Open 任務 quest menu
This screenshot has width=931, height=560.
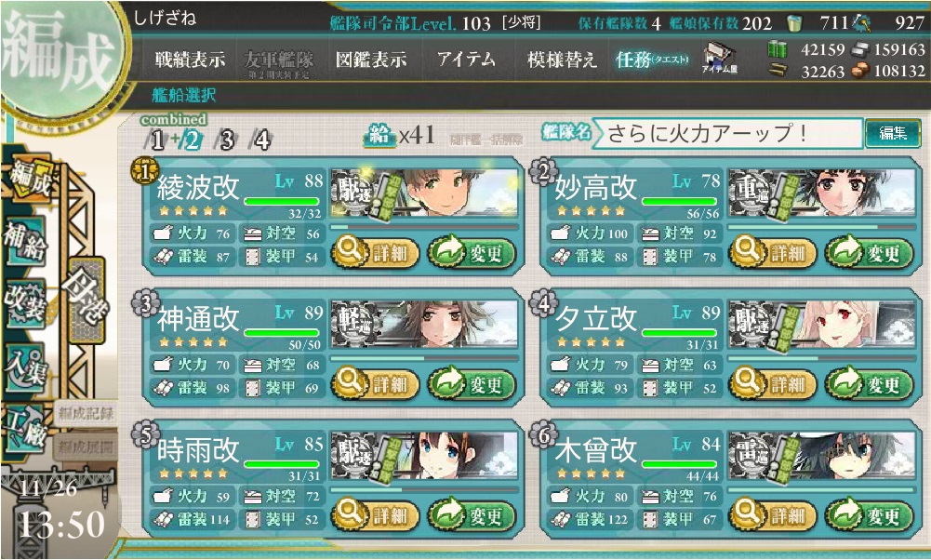pos(653,60)
